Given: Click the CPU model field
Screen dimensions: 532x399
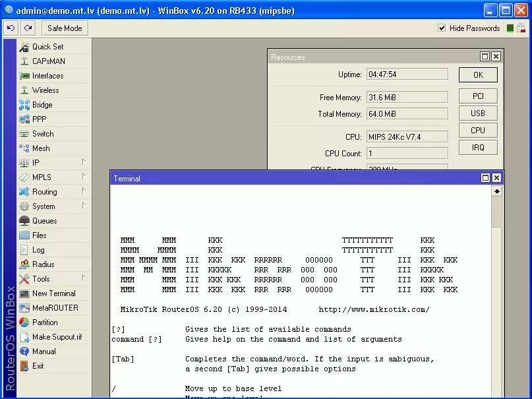Looking at the screenshot, I should coord(407,137).
